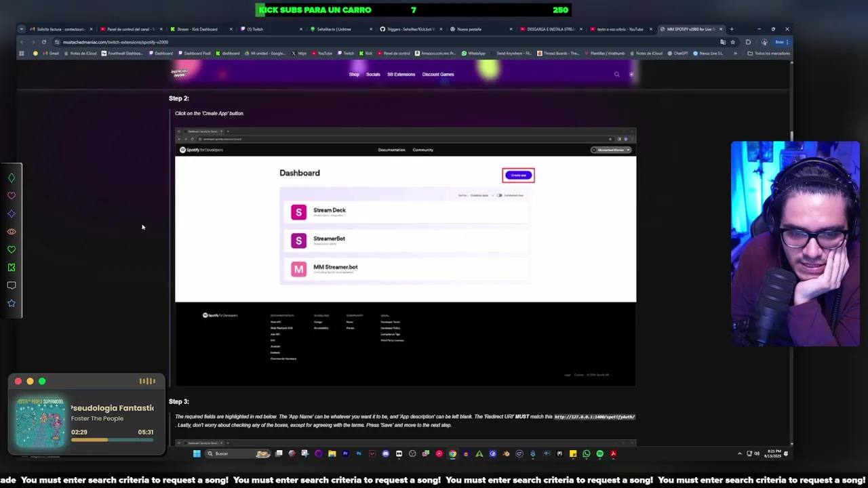Click the green dot on music widget

[x=42, y=382]
